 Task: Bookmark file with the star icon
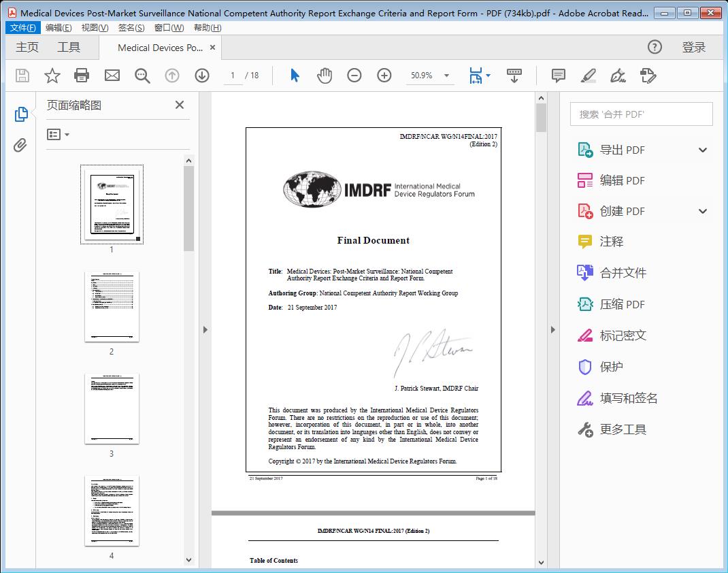click(52, 76)
